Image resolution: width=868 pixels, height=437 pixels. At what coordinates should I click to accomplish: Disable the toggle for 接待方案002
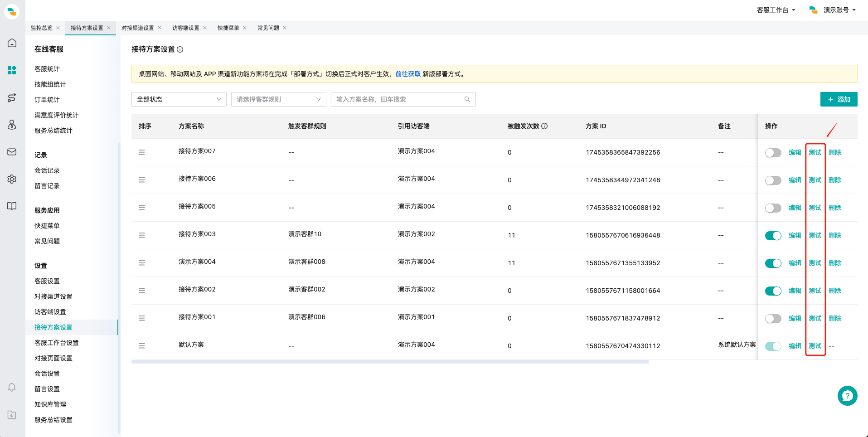tap(773, 291)
